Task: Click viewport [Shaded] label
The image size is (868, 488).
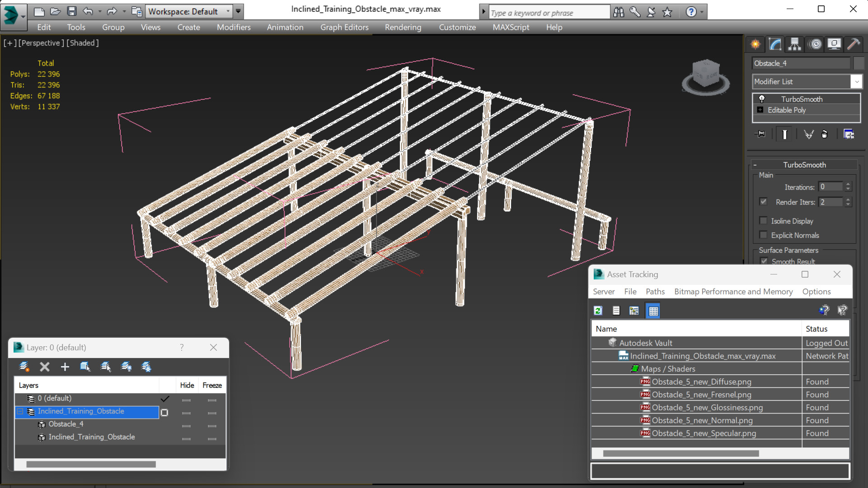Action: coord(83,43)
